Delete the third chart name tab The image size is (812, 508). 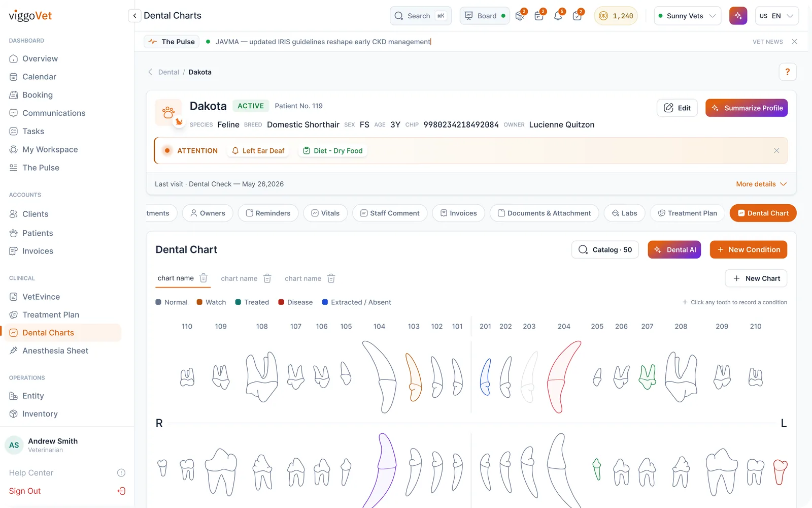coord(331,278)
